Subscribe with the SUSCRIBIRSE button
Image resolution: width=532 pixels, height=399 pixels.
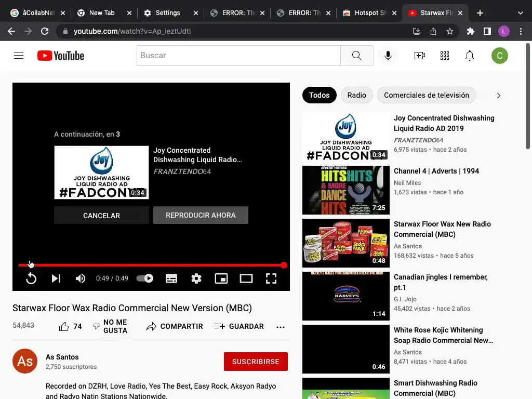pos(256,362)
